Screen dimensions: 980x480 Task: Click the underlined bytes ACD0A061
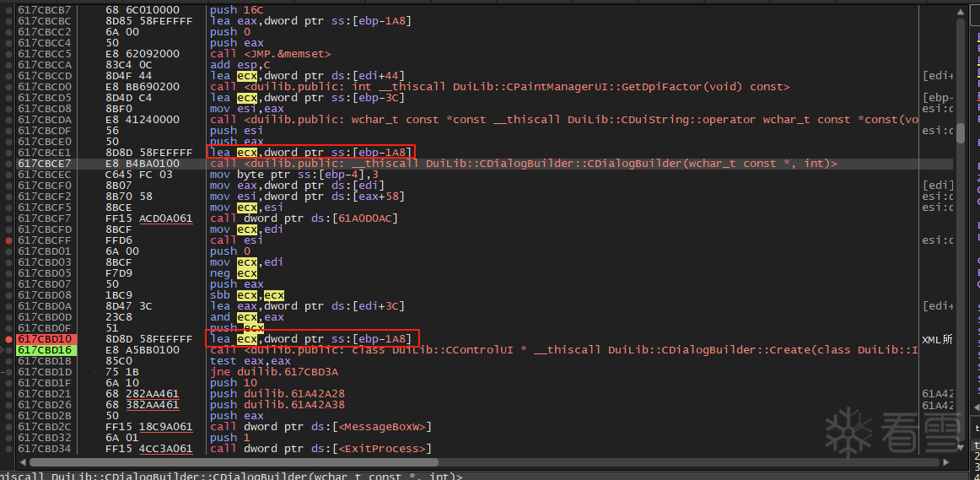[x=165, y=218]
